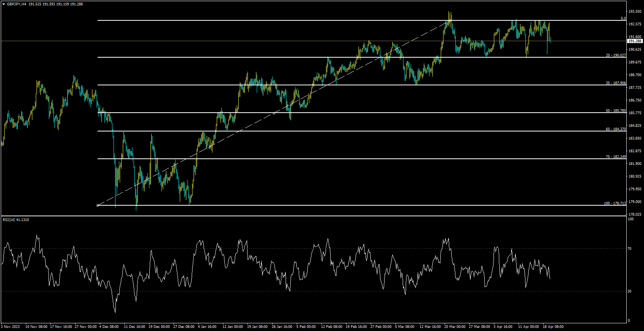Click the 178.025 price scale value
644x331 pixels.
tap(635, 215)
